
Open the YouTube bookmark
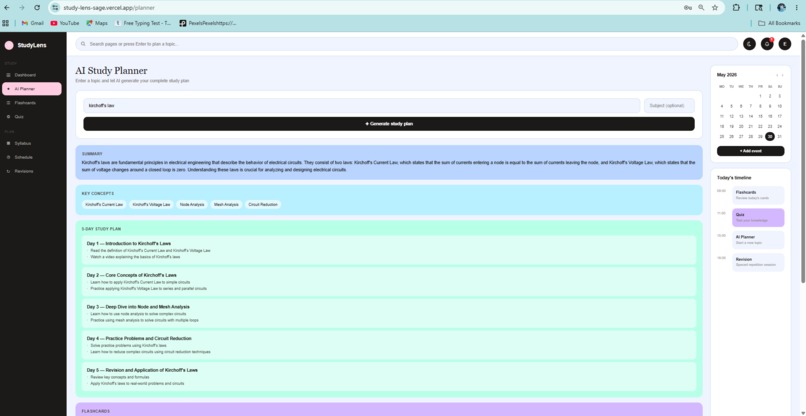tap(65, 23)
